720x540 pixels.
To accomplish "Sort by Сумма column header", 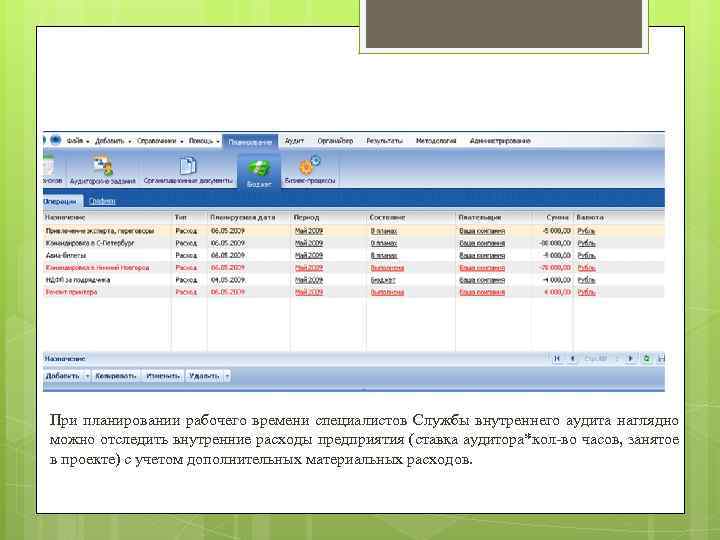I will pos(552,217).
